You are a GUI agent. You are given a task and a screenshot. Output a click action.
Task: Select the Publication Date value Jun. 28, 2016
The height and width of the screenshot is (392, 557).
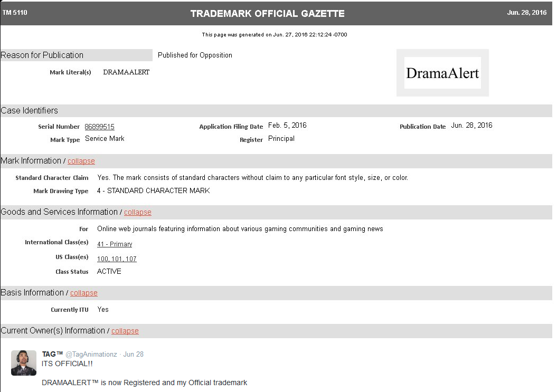pos(471,126)
